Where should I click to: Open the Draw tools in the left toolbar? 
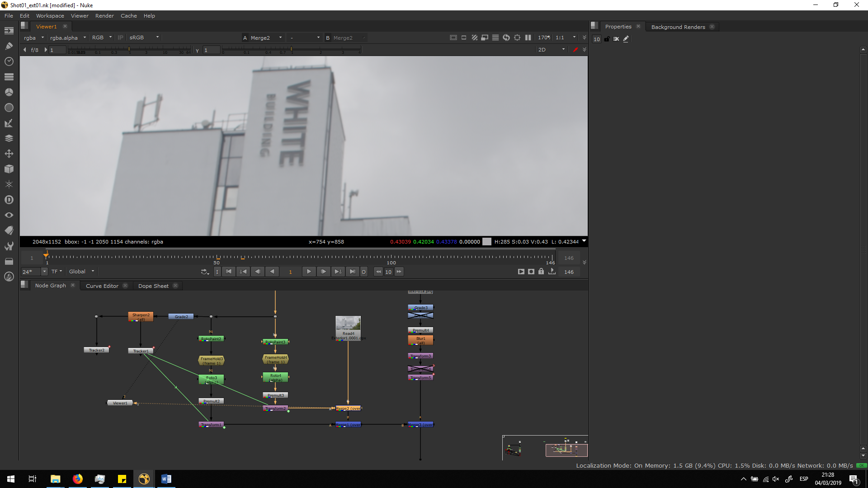point(9,46)
